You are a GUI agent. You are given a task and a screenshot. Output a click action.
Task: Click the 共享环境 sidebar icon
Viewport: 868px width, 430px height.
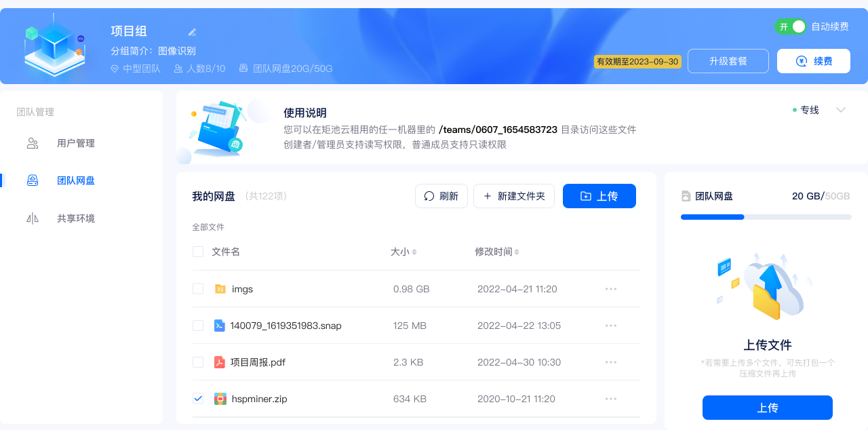pyautogui.click(x=33, y=218)
